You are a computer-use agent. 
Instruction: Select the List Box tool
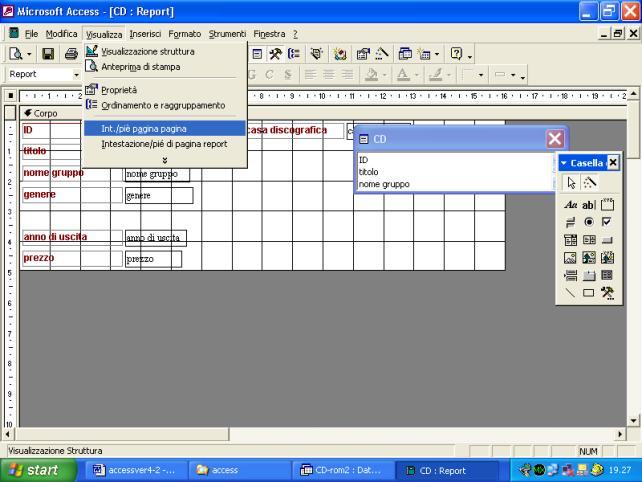tap(588, 240)
